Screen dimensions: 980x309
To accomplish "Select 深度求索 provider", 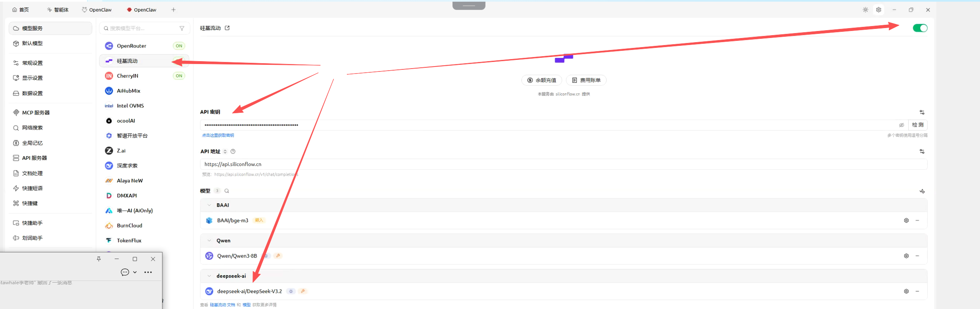I will click(144, 166).
